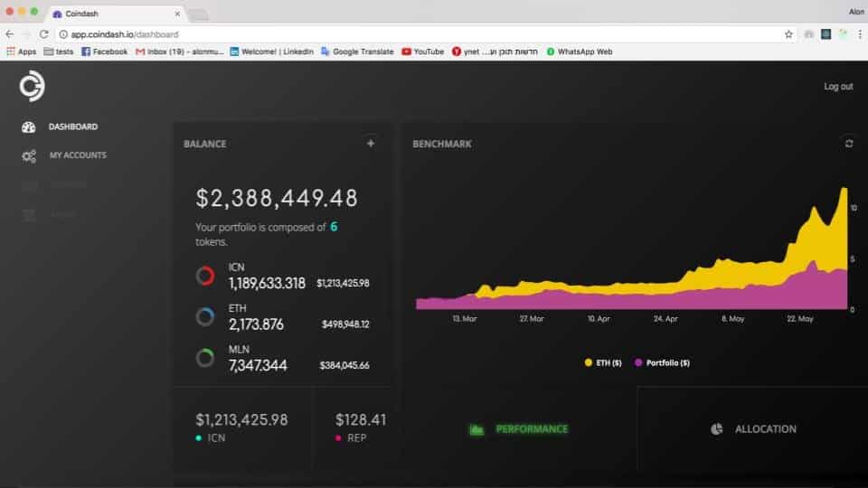Open the WhatsApp Web bookmark

[579, 52]
